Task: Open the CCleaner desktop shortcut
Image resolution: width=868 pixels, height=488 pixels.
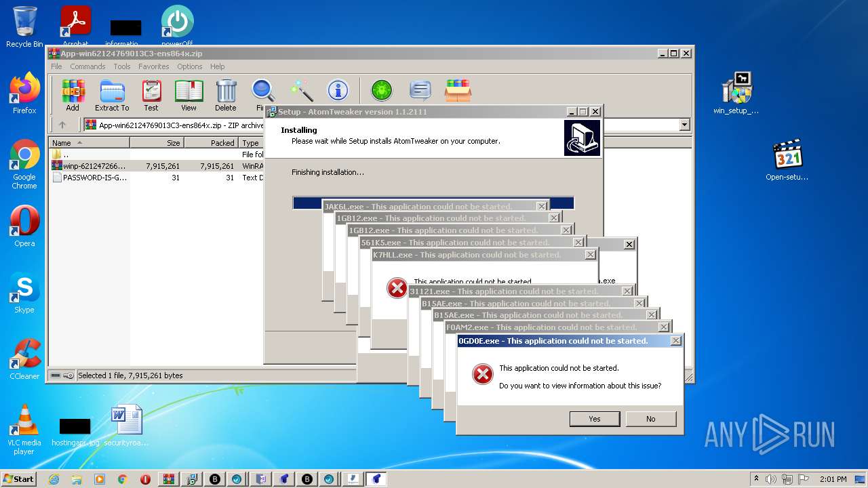Action: click(x=24, y=359)
